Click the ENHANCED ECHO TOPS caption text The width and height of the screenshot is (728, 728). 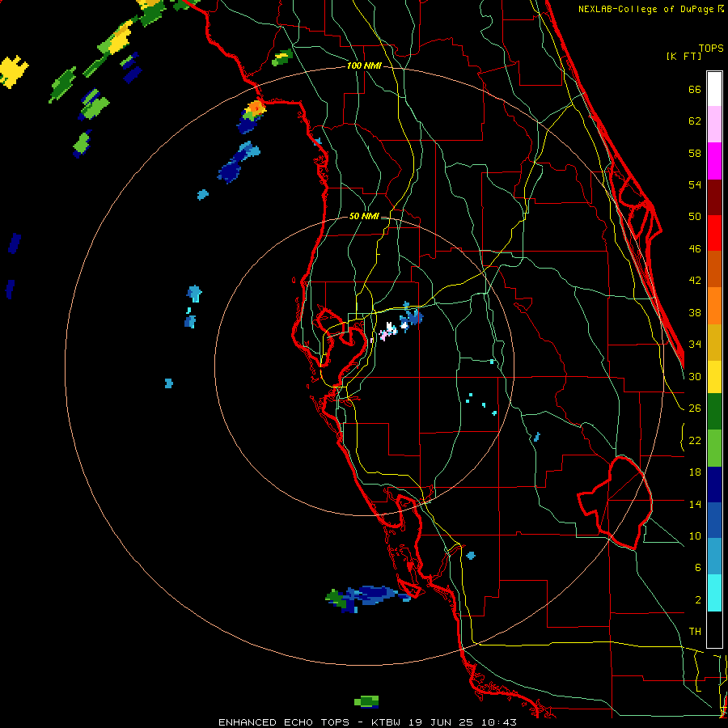284,722
